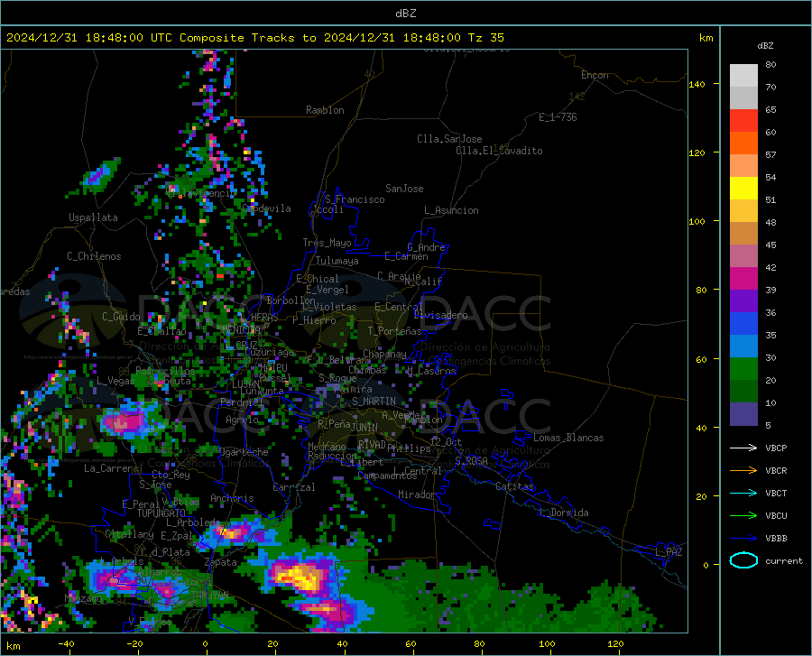Viewport: 812px width, 656px height.
Task: Click the '-40' tick on the horizontal km axis
Action: (x=66, y=643)
